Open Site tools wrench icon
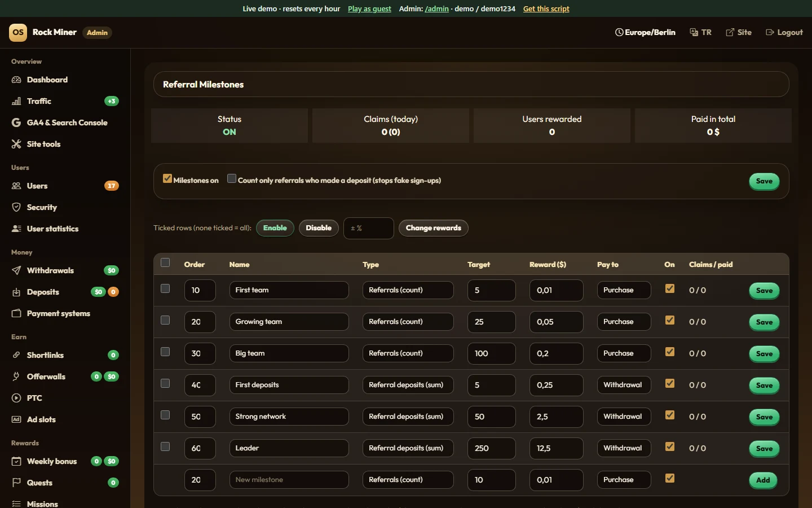The width and height of the screenshot is (812, 508). pos(16,144)
